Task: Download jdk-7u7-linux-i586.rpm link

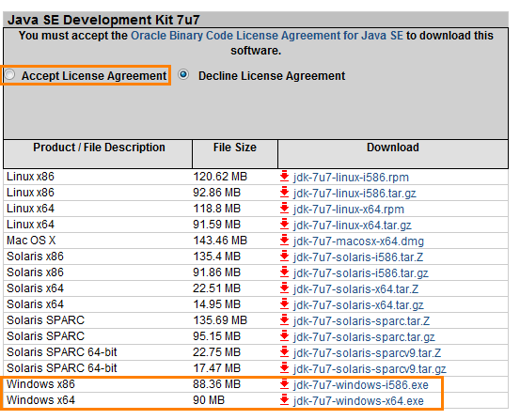Action: point(351,178)
